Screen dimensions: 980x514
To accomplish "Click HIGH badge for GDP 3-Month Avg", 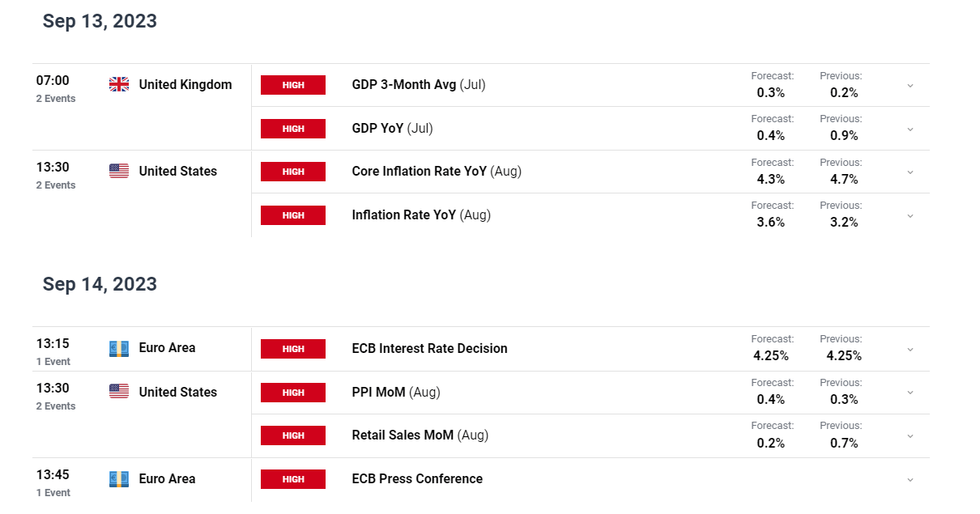I will click(x=293, y=85).
